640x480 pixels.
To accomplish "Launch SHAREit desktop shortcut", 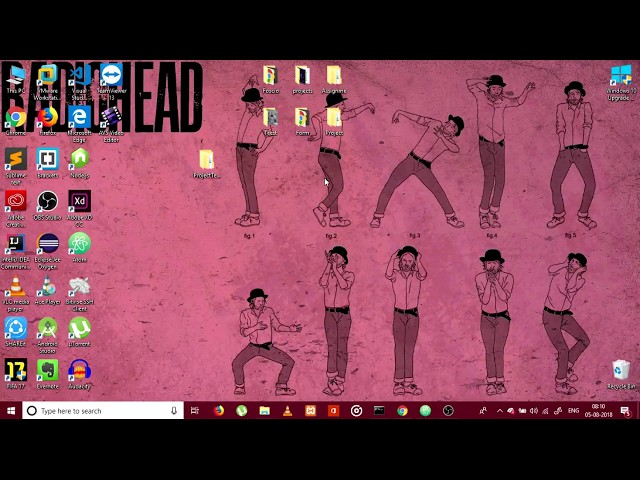I will point(16,333).
